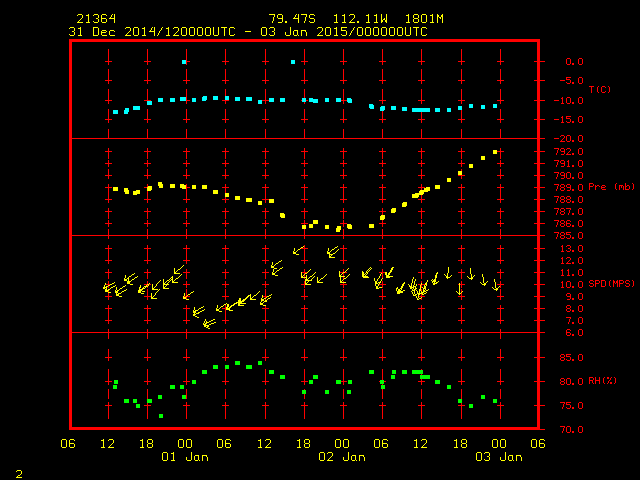
Task: Click the 10.0 wind speed axis value
Action: point(571,285)
